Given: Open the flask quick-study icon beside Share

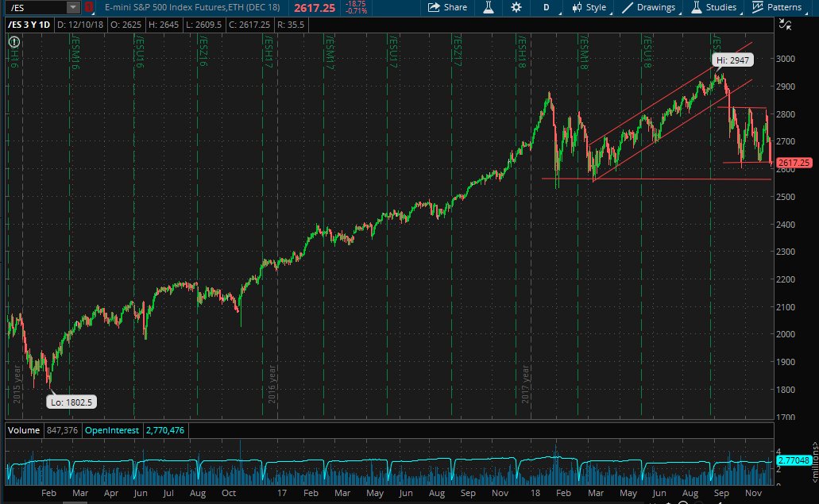Looking at the screenshot, I should click(x=489, y=7).
